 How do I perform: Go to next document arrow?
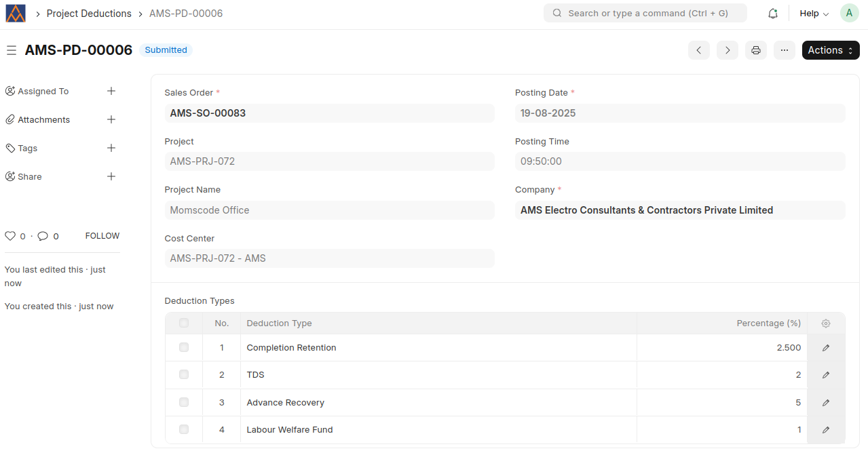[x=728, y=50]
